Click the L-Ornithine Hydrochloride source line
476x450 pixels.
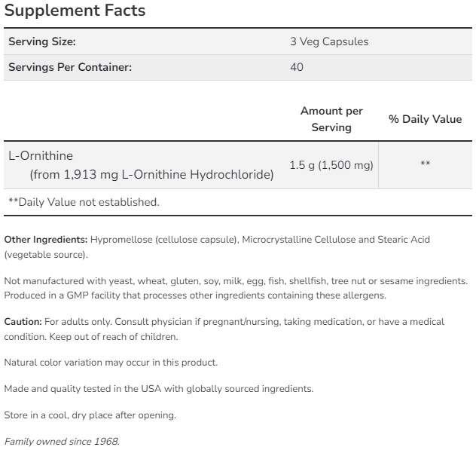tap(151, 174)
